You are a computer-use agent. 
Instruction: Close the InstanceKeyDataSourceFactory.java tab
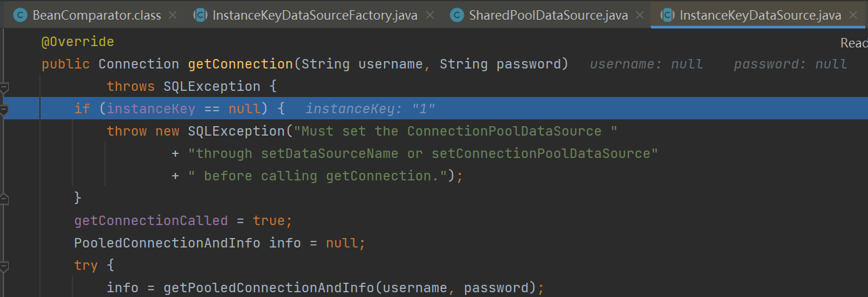tap(429, 15)
